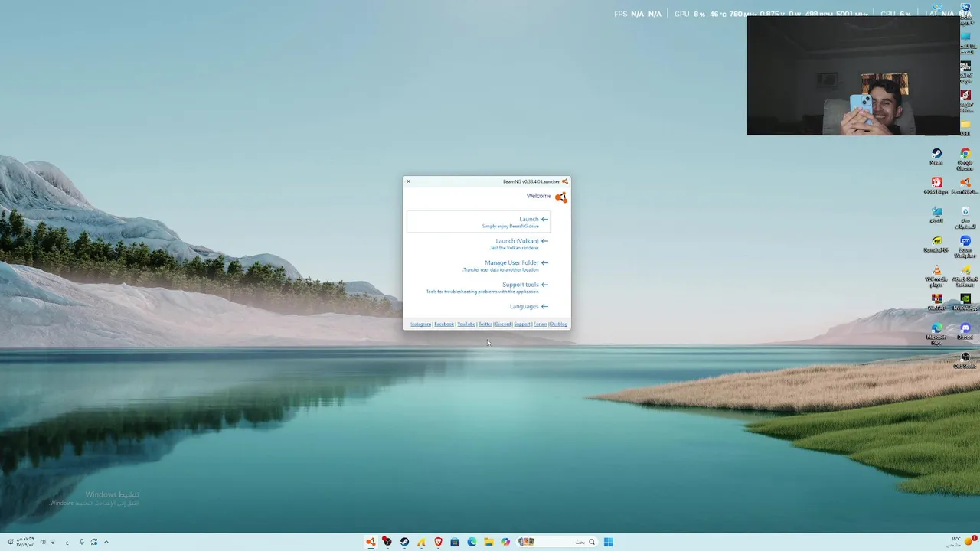Open the Forum link in launcher footer

(x=541, y=324)
